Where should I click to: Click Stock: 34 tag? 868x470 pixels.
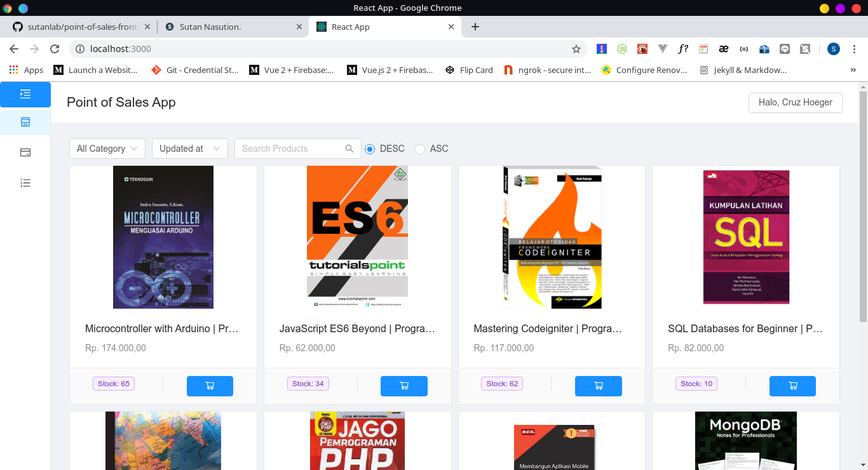(308, 384)
